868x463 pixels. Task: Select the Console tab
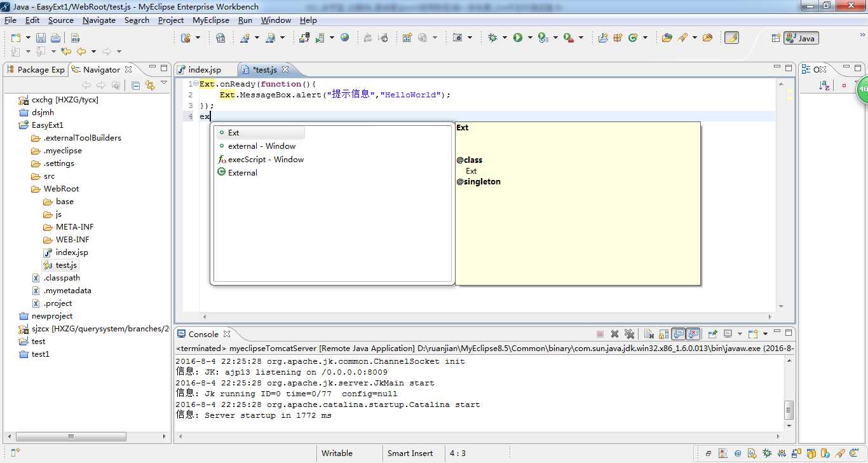coord(203,334)
